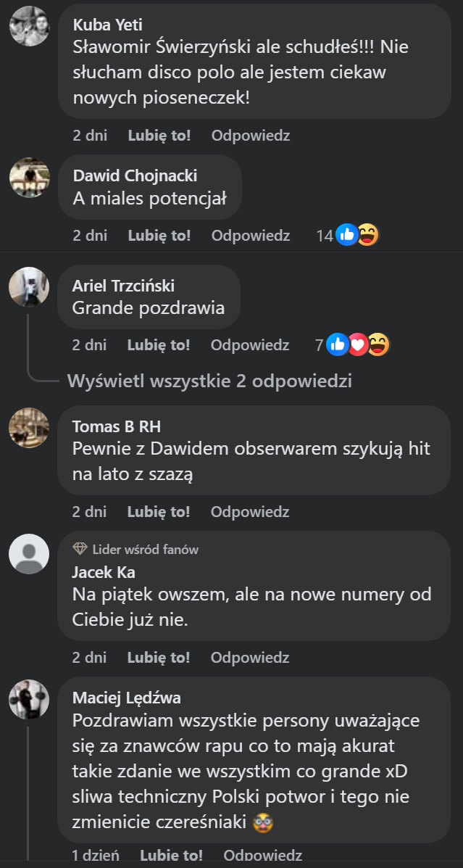Click the like thumb icon on Ariel's comment
Screen dimensions: 463x868
(x=338, y=346)
